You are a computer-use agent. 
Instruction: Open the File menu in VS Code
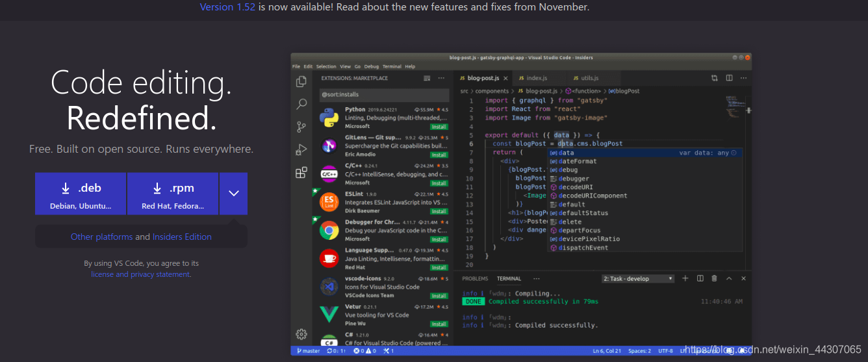(296, 66)
